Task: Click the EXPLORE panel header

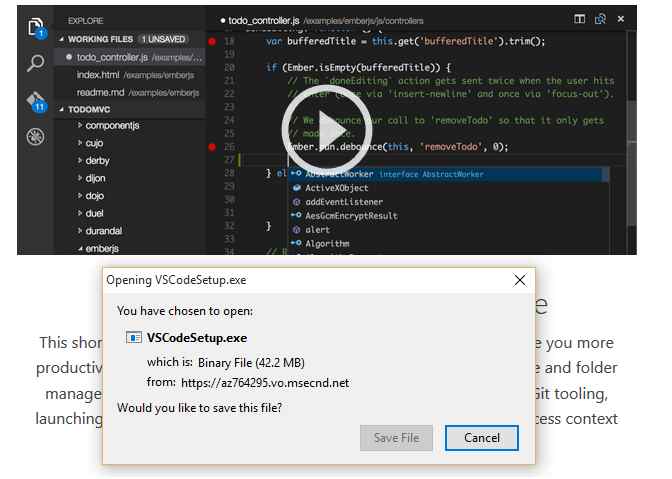Action: coord(86,21)
